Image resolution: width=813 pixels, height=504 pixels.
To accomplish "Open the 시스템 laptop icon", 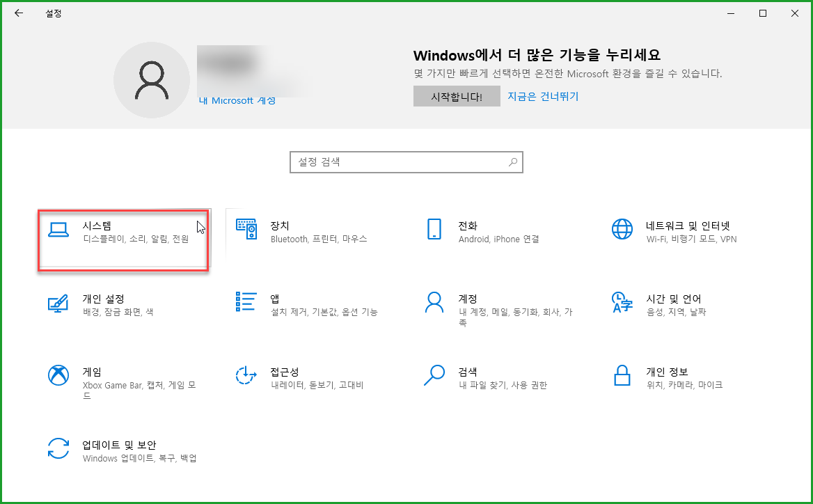I will 58,230.
